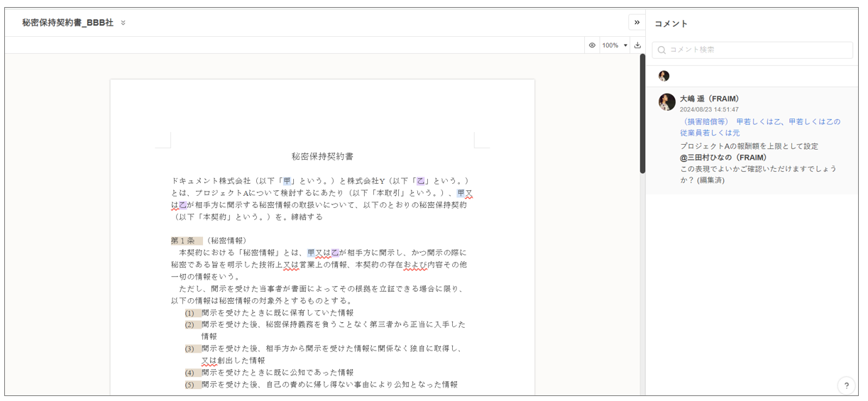Image resolution: width=868 pixels, height=401 pixels.
Task: Click the document title 秘密保持契約書_BBB社
Action: [x=67, y=23]
